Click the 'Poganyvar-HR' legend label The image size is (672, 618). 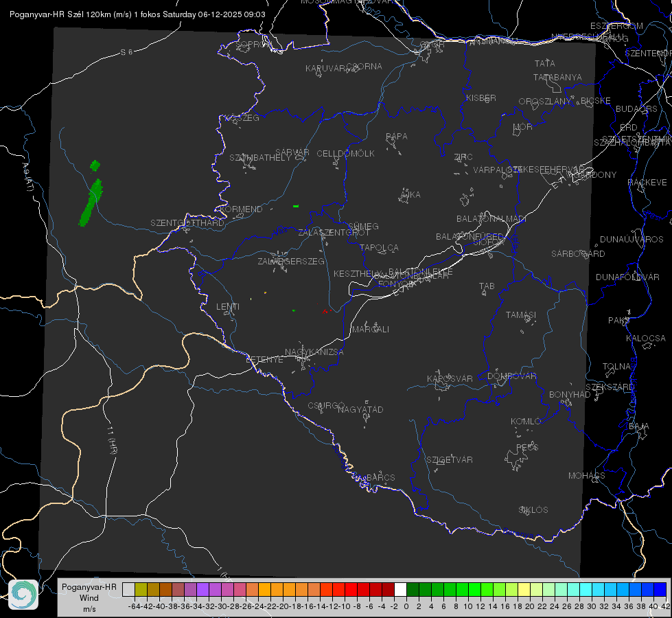tap(89, 587)
